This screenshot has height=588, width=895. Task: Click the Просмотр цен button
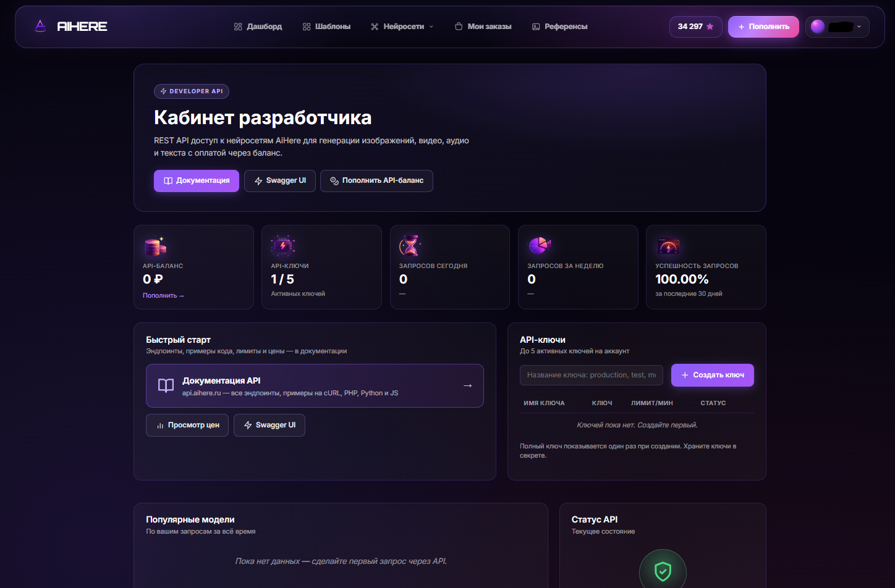click(x=187, y=426)
